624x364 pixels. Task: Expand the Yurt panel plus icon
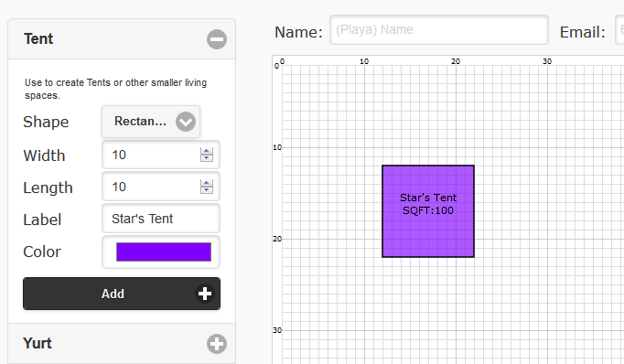[x=217, y=344]
